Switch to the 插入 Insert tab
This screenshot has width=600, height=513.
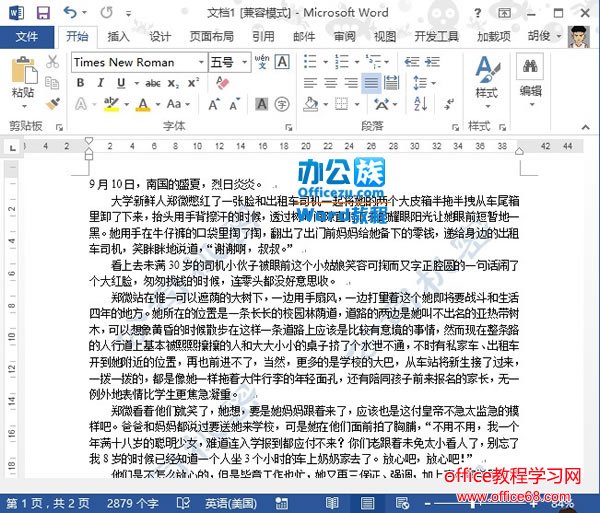(x=118, y=37)
